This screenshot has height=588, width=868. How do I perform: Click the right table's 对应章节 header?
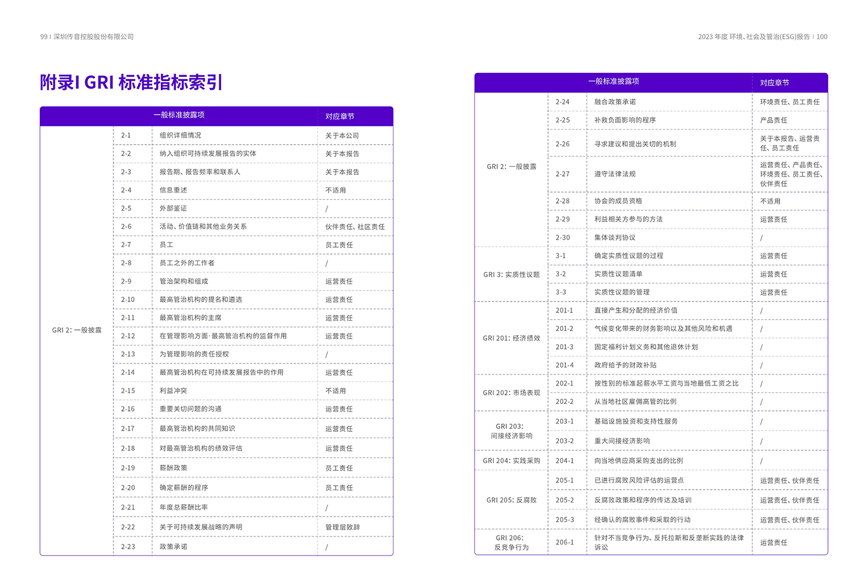click(x=774, y=83)
